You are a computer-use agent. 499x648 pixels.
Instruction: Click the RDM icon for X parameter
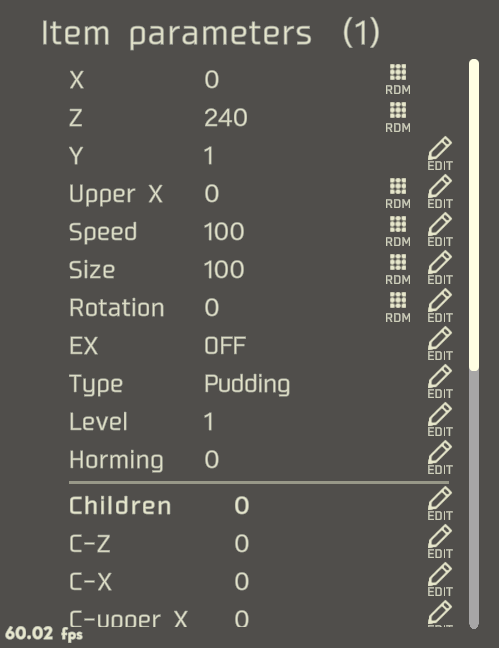(398, 79)
